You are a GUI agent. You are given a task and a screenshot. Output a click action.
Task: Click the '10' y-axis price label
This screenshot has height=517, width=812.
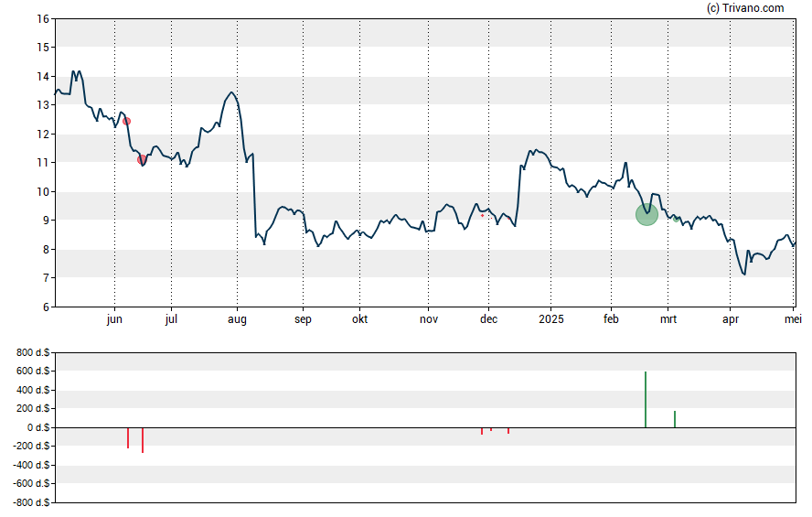pos(43,192)
